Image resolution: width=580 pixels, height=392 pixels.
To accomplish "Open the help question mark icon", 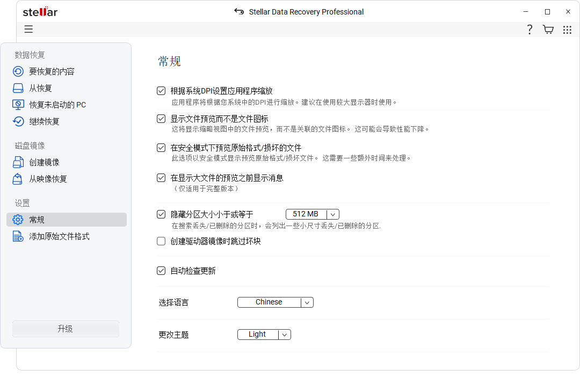I will tap(530, 30).
